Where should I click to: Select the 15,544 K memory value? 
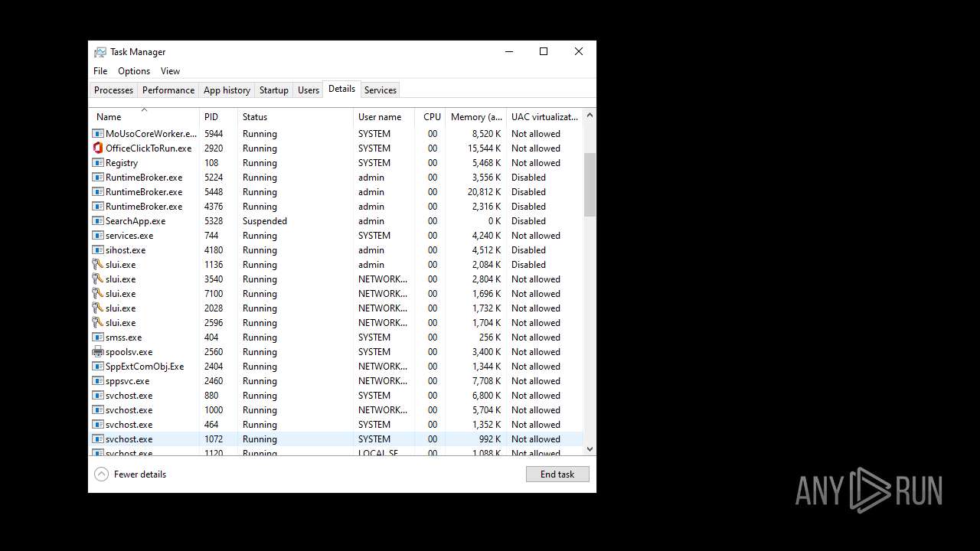pos(485,148)
